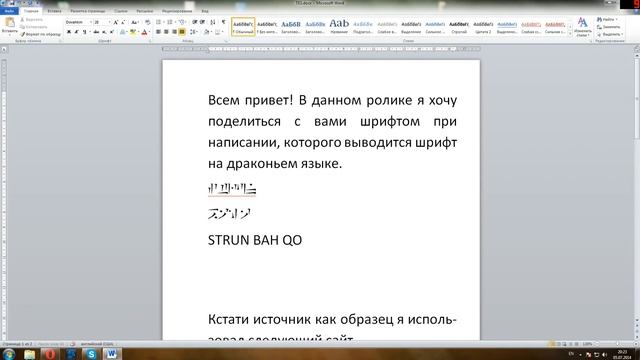Increase font size with Grow Font
Screen dimensions: 640x360
116,22
